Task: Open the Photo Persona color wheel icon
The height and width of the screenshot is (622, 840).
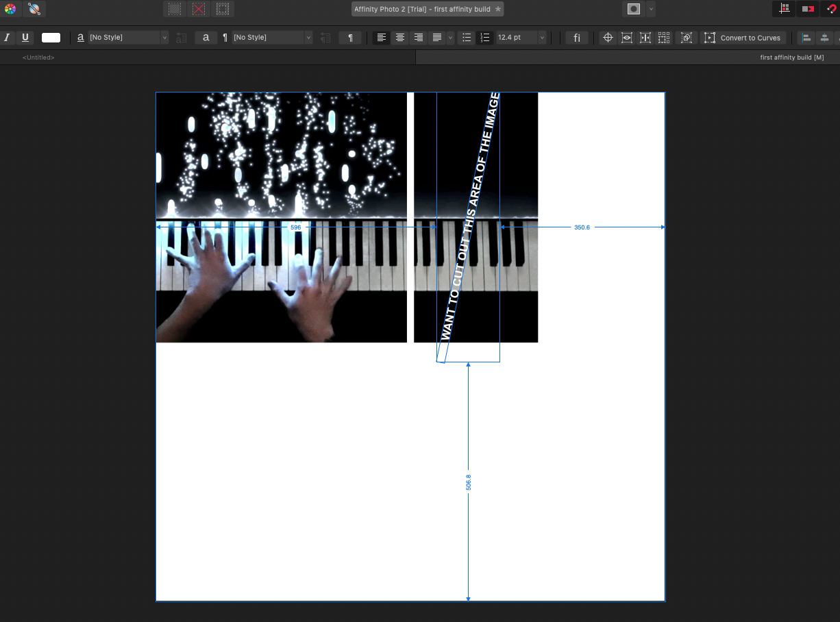Action: pos(10,9)
